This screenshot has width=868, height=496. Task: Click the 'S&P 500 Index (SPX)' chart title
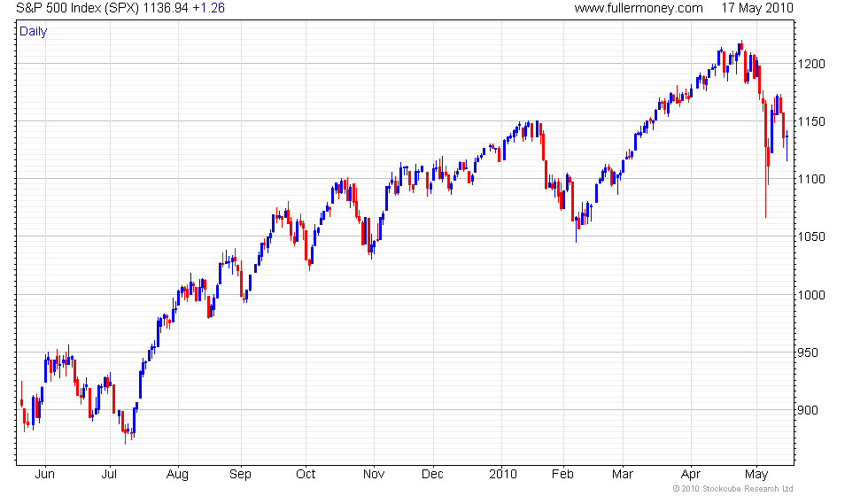[78, 8]
